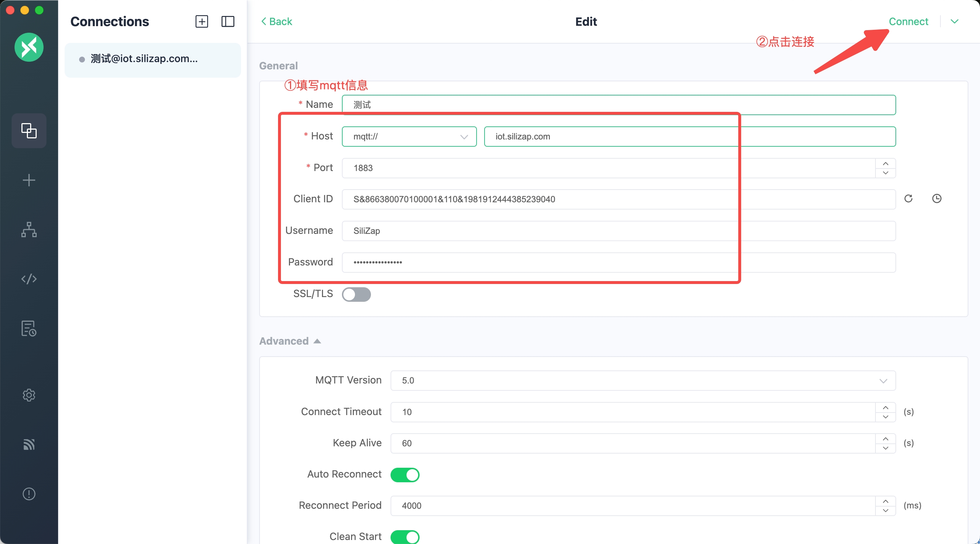The height and width of the screenshot is (544, 980).
Task: Open dropdown arrow next to Connect
Action: pos(954,21)
